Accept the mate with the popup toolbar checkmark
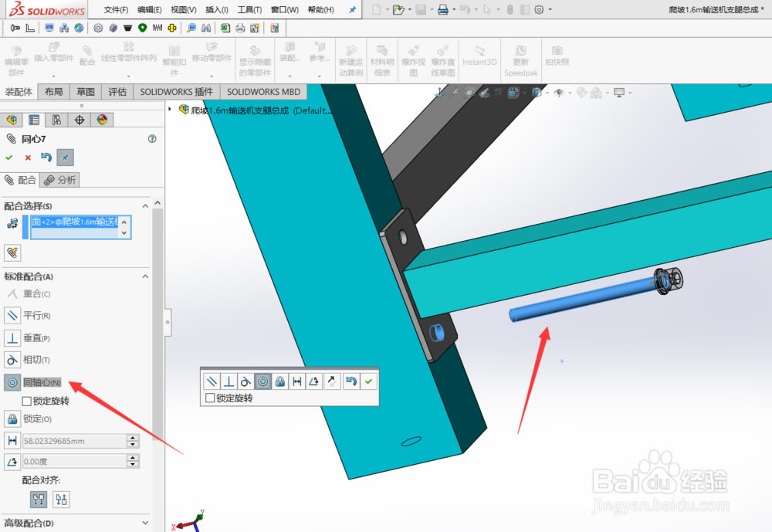The height and width of the screenshot is (532, 772). pos(368,381)
